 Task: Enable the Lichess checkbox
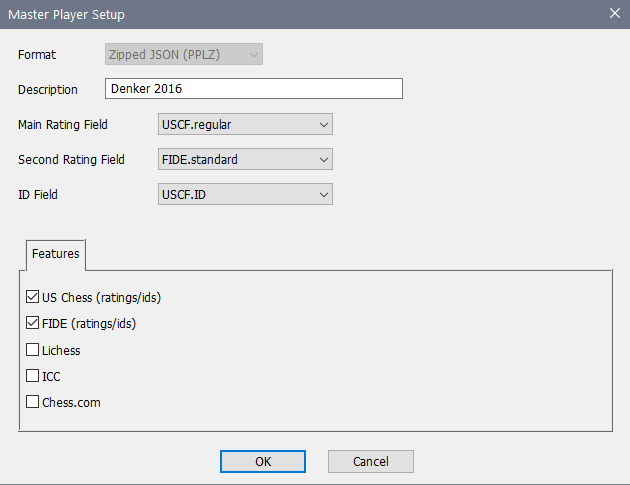[32, 350]
